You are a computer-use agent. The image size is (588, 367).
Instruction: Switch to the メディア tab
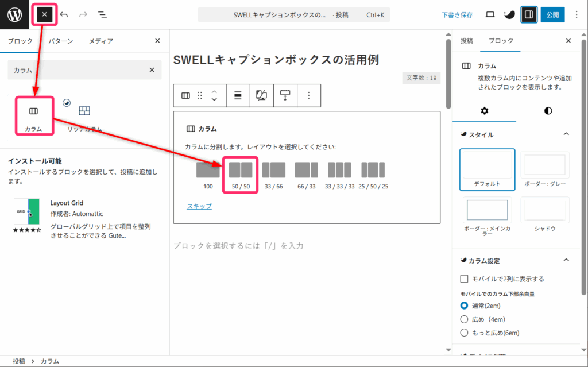coord(101,41)
